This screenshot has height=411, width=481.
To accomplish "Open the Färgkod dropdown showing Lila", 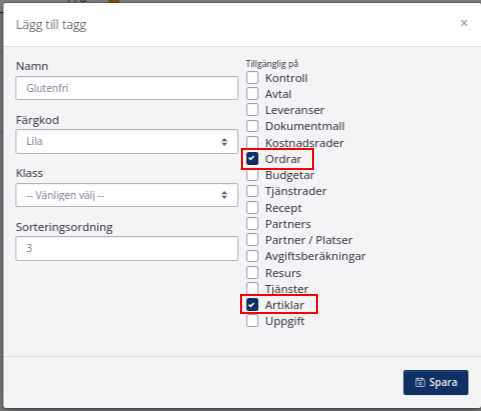I will (x=127, y=142).
